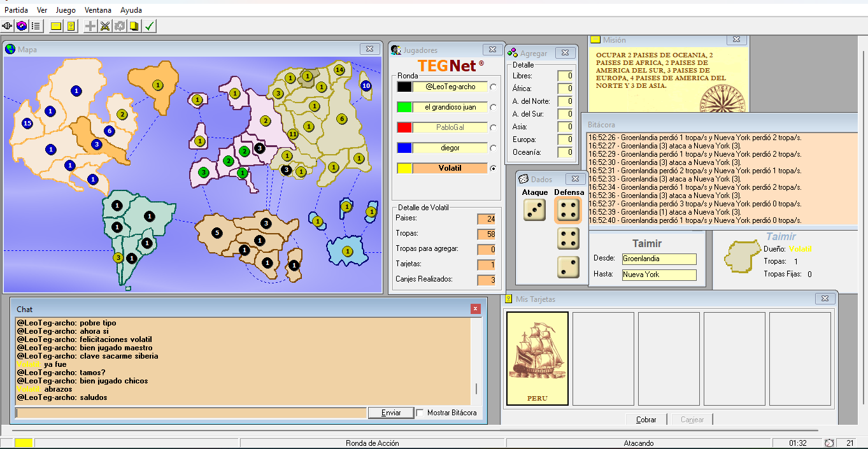Select the PERU ship card

pos(537,359)
